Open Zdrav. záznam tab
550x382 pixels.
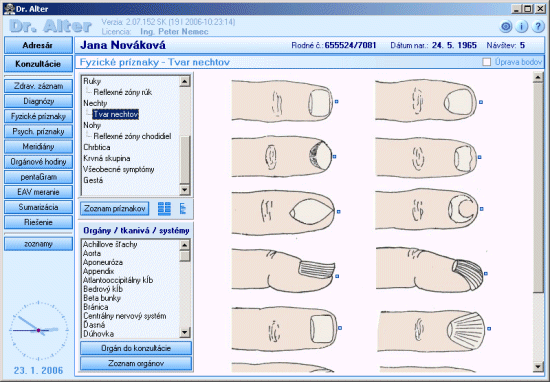[x=38, y=86]
